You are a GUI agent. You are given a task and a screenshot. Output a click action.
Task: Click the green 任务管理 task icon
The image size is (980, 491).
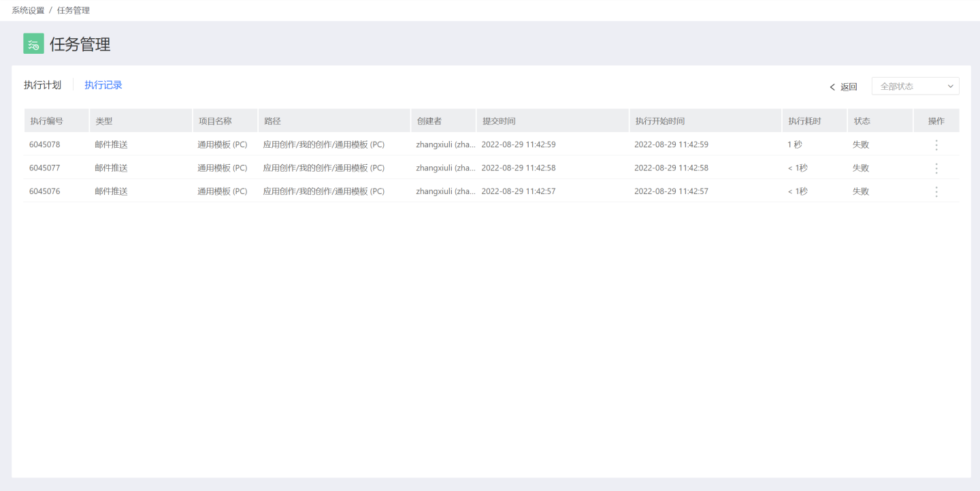tap(33, 44)
